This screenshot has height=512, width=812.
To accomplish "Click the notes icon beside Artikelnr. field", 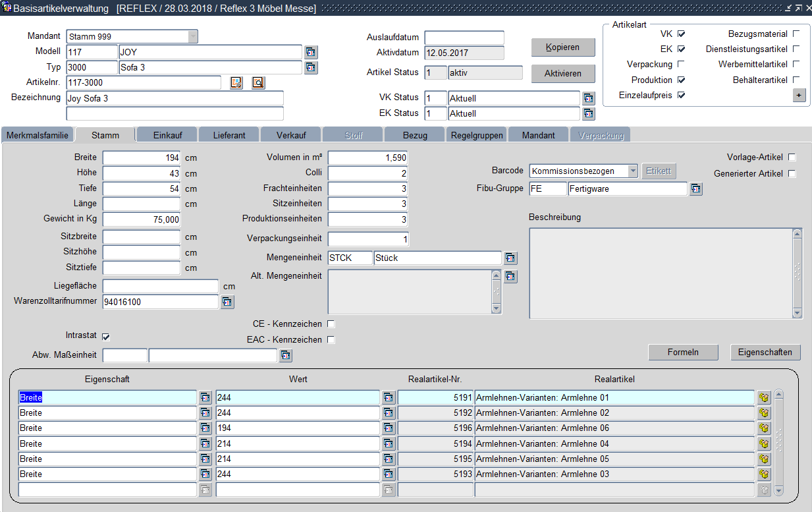I will tap(236, 82).
